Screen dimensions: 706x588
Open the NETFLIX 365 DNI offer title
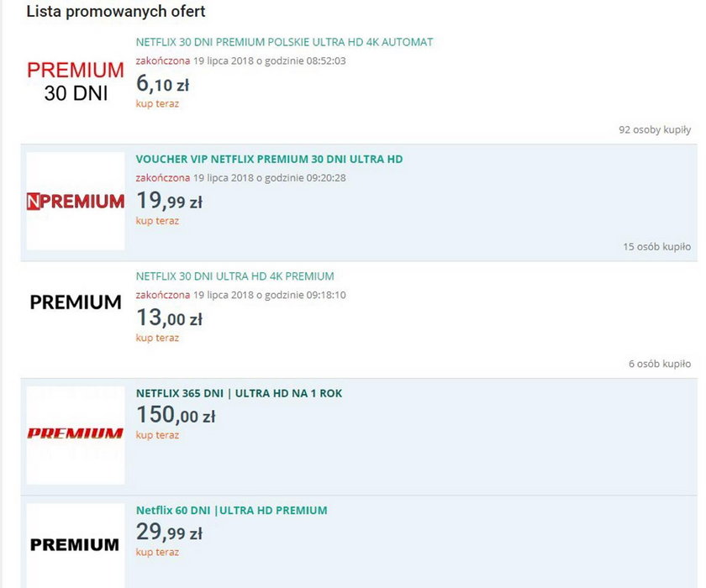pyautogui.click(x=239, y=393)
